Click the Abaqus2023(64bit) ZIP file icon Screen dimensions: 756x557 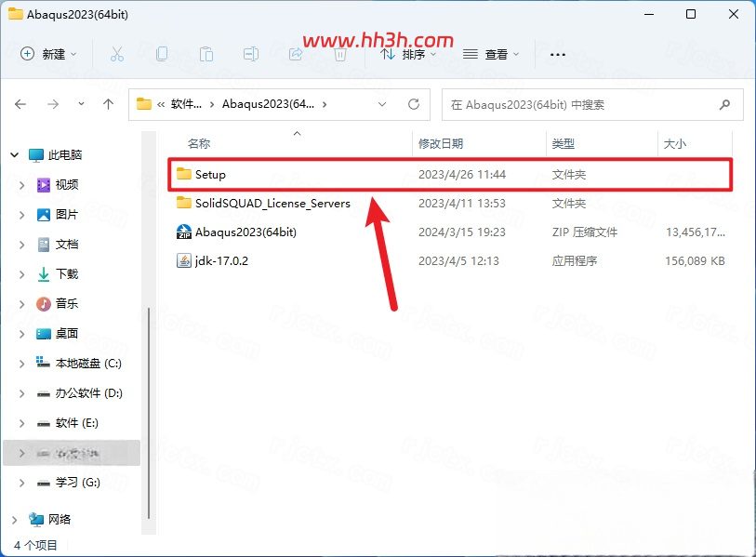pos(184,232)
